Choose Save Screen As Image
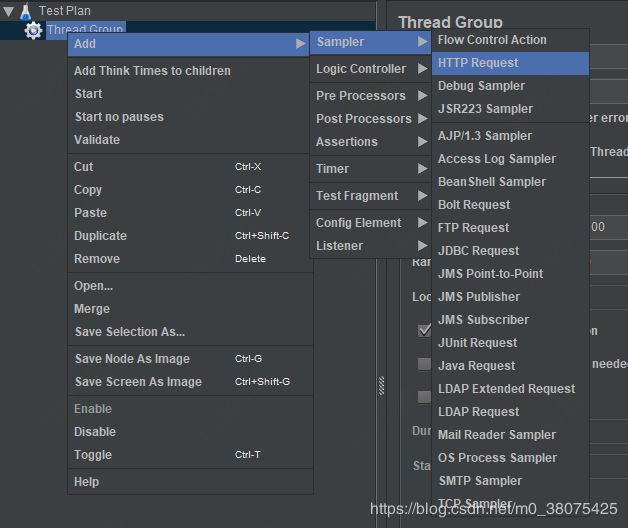 [189, 382]
